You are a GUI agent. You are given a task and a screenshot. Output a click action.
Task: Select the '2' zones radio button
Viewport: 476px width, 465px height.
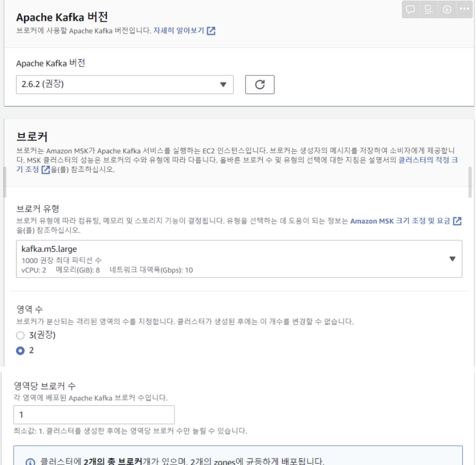[x=20, y=351]
